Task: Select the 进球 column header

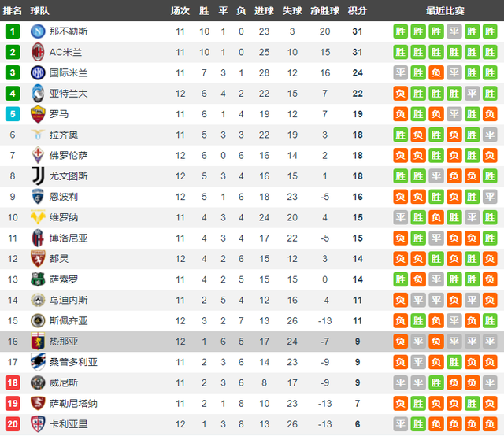Action: [264, 11]
